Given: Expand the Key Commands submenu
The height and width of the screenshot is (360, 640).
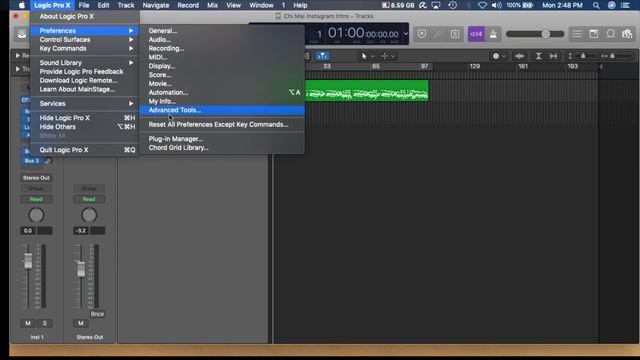Looking at the screenshot, I should [84, 48].
